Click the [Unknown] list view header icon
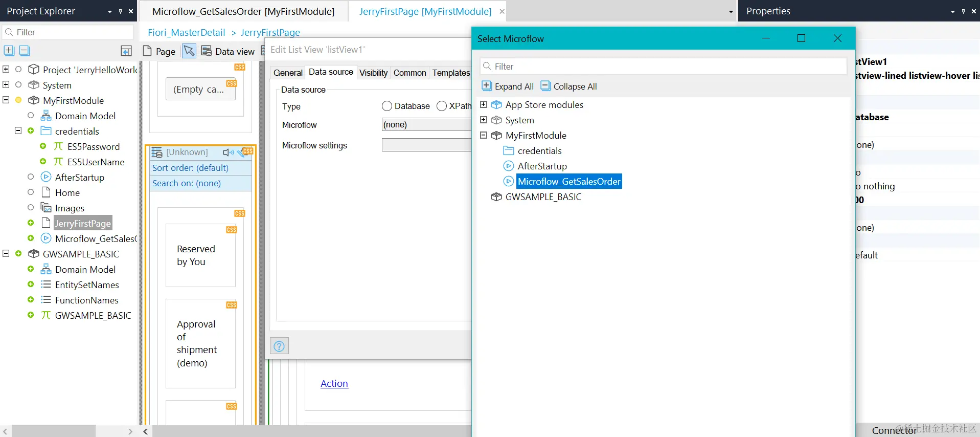This screenshot has width=980, height=437. [157, 152]
